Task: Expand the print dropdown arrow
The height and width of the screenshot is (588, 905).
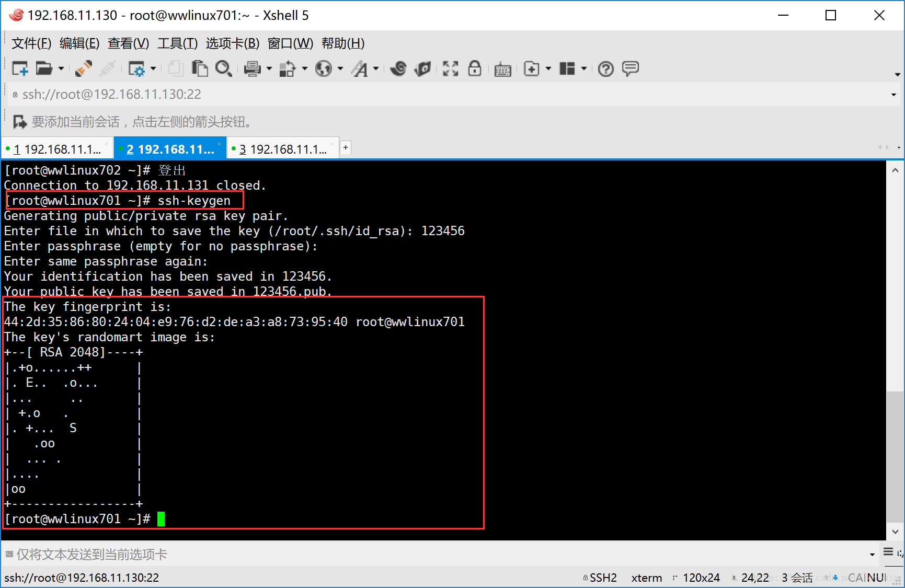Action: tap(269, 68)
